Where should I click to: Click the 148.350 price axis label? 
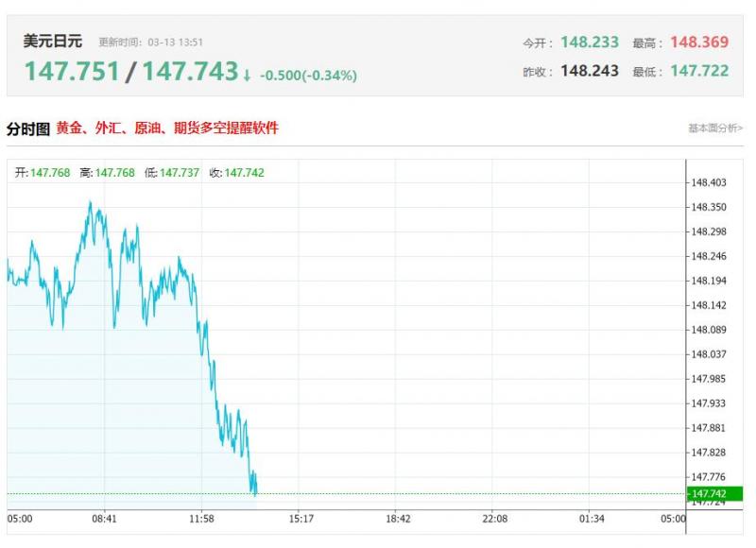click(x=709, y=207)
